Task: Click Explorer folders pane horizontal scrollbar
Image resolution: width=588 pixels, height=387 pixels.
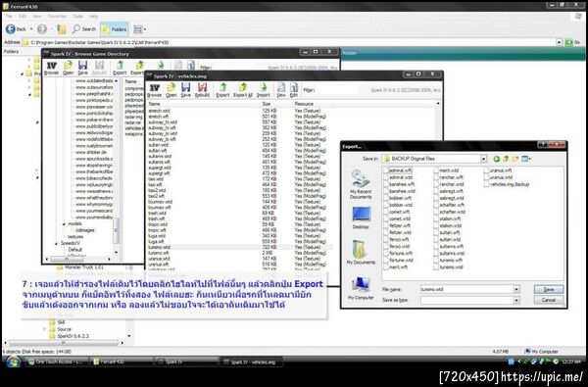Action: click(64, 342)
